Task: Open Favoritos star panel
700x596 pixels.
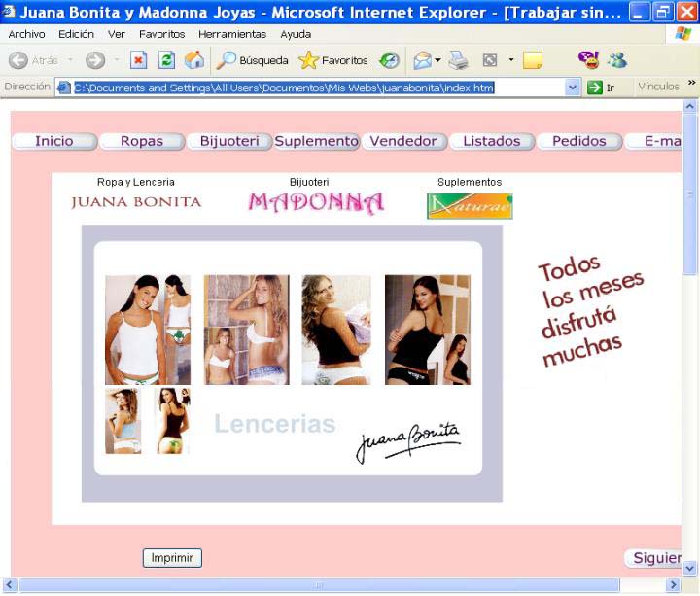Action: (333, 60)
